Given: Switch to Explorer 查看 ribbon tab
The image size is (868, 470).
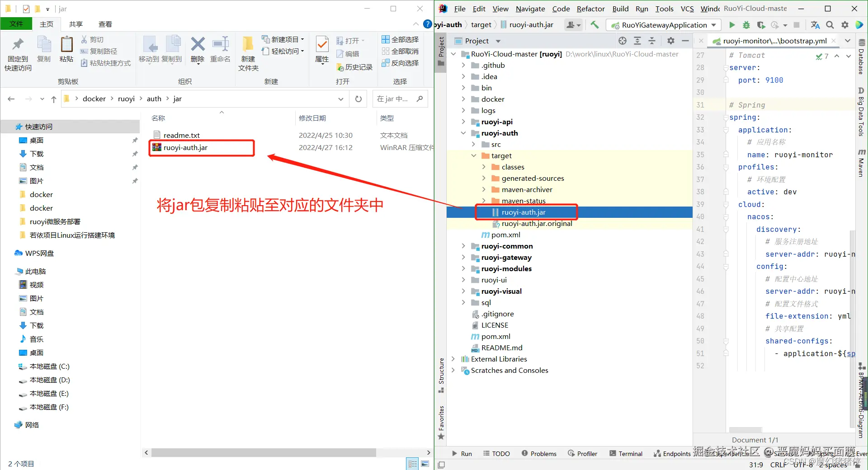Looking at the screenshot, I should 105,24.
